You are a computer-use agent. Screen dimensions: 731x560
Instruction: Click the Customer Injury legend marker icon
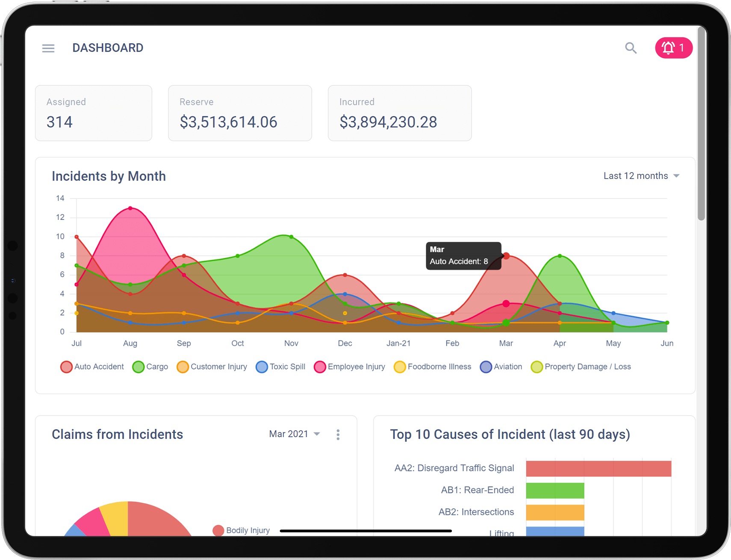pos(183,367)
